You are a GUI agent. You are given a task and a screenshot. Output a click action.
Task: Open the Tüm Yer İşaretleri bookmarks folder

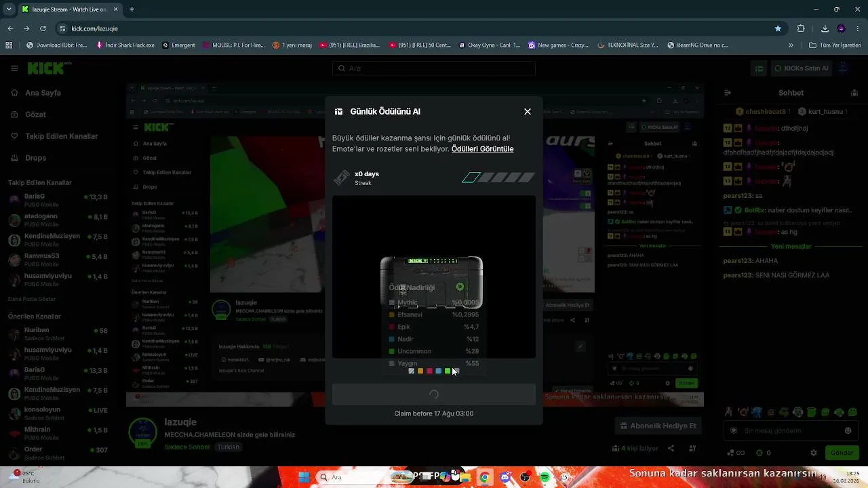coord(835,45)
